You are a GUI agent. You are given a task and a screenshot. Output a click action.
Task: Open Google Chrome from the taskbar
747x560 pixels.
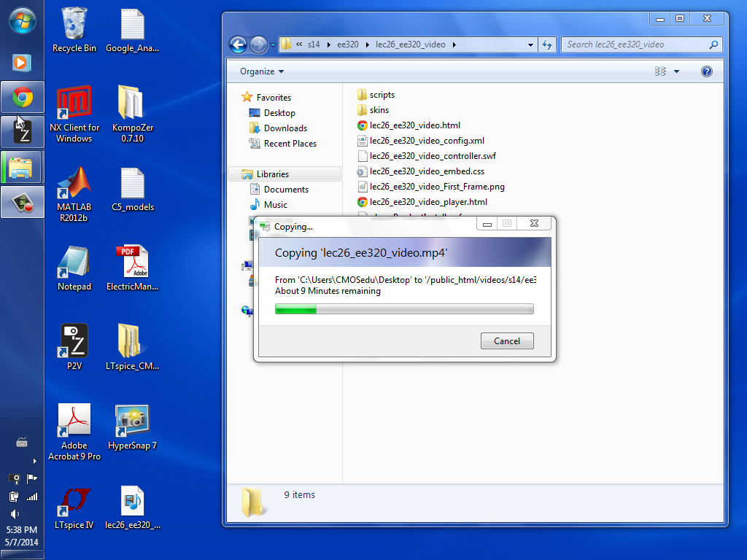coord(22,97)
